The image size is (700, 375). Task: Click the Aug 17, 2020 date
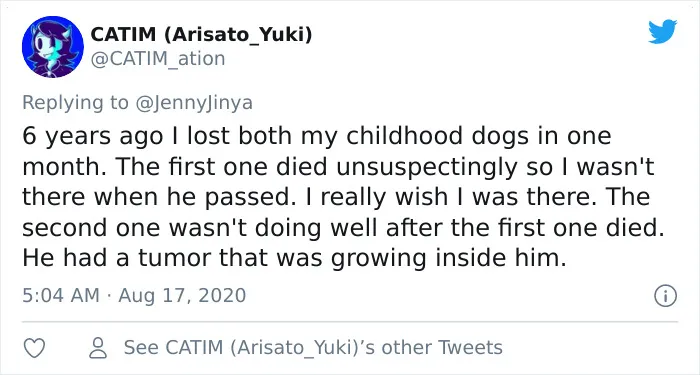click(182, 296)
